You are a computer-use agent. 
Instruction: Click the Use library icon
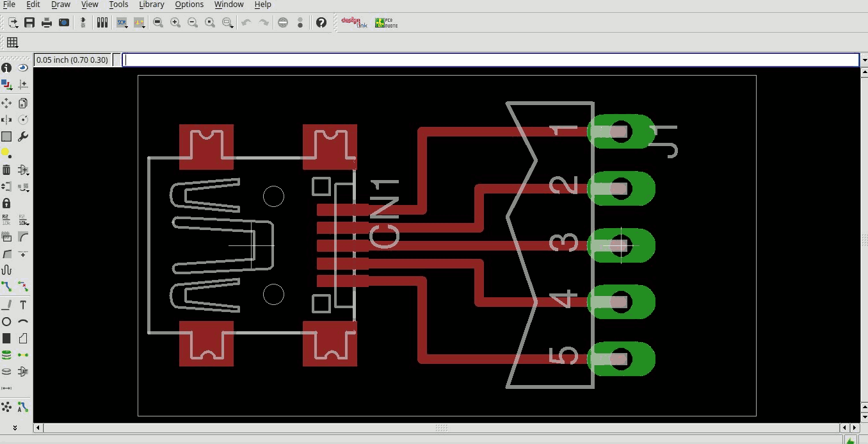[102, 22]
